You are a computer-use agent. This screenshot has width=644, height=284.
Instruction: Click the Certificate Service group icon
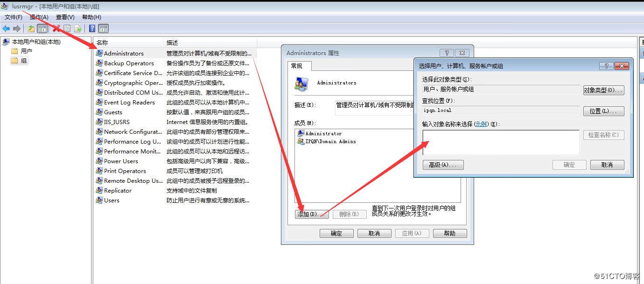coord(99,73)
